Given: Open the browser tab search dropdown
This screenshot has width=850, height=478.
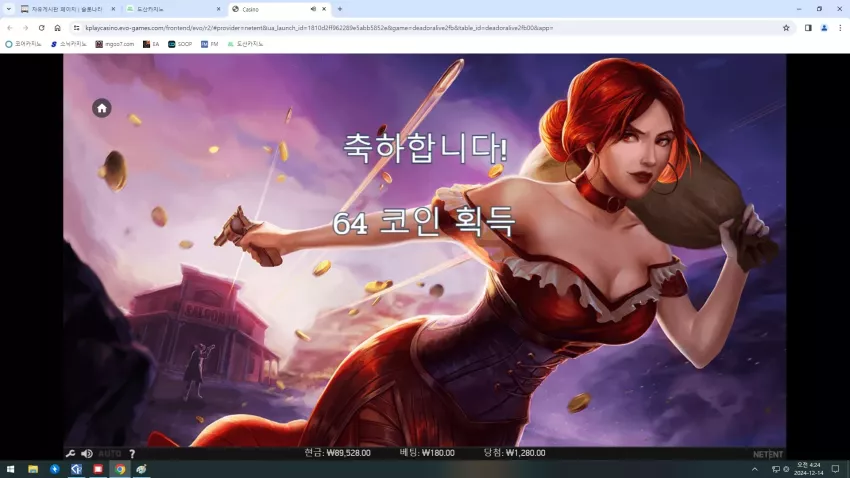Looking at the screenshot, I should pos(9,9).
